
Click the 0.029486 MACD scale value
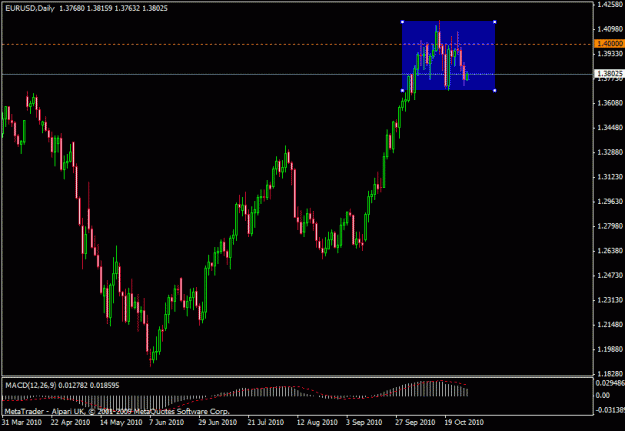610,383
